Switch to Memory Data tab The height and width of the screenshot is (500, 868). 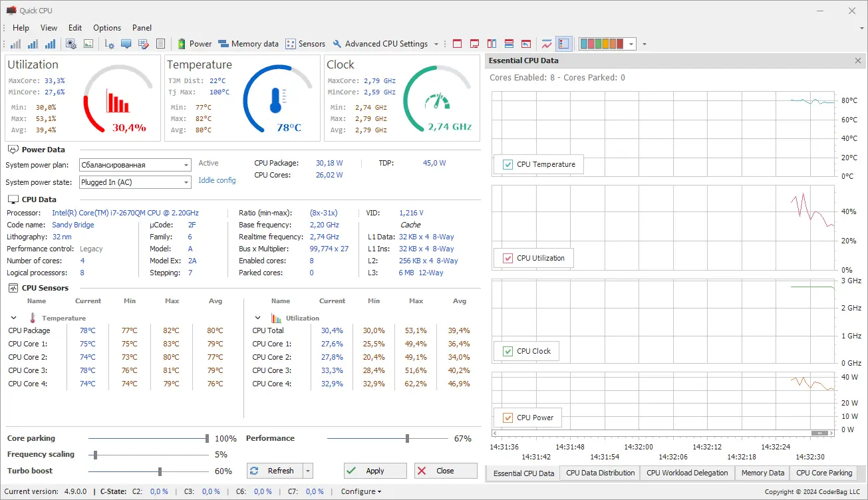click(x=762, y=473)
